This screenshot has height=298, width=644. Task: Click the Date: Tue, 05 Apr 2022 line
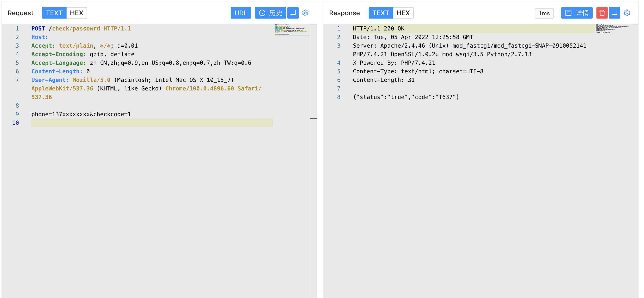[x=413, y=37]
